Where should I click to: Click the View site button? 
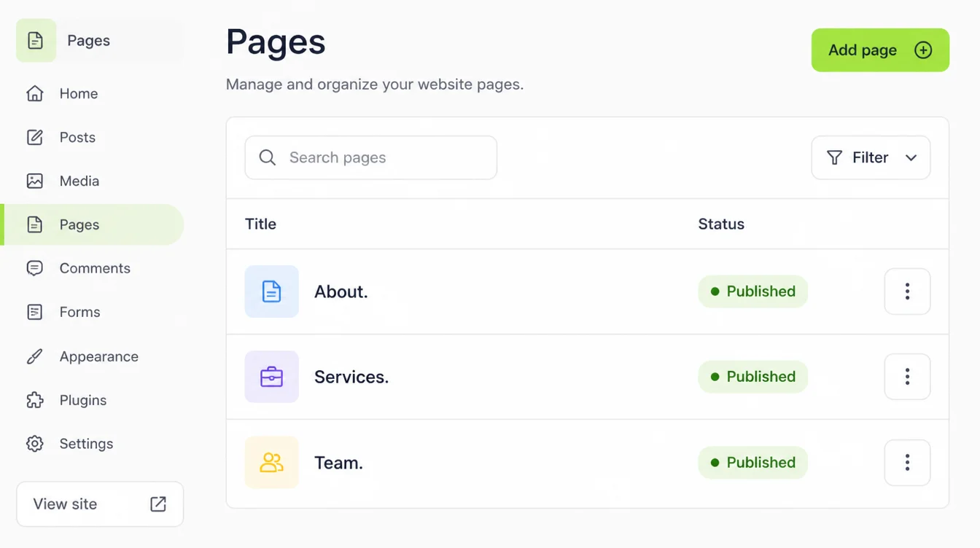click(100, 504)
